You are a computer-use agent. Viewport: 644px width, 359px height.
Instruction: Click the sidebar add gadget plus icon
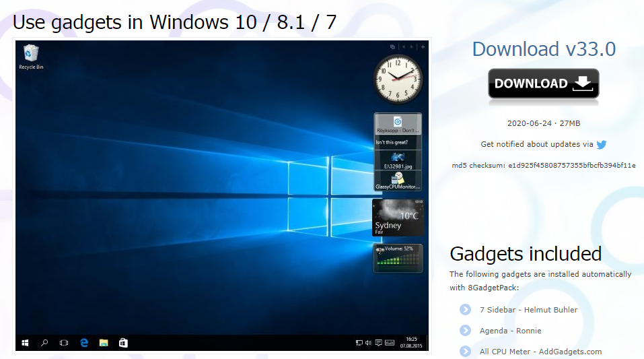(423, 47)
